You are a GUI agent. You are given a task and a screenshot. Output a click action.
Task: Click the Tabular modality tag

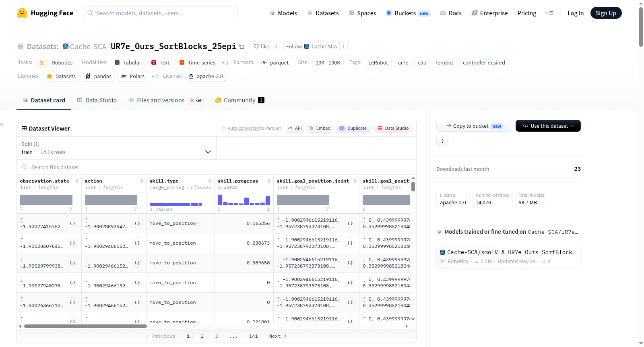128,62
